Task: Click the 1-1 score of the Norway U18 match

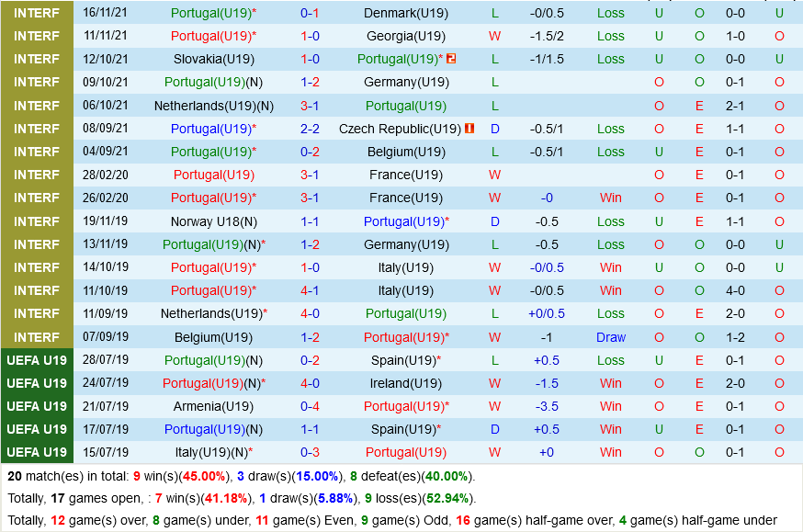Action: [x=310, y=221]
